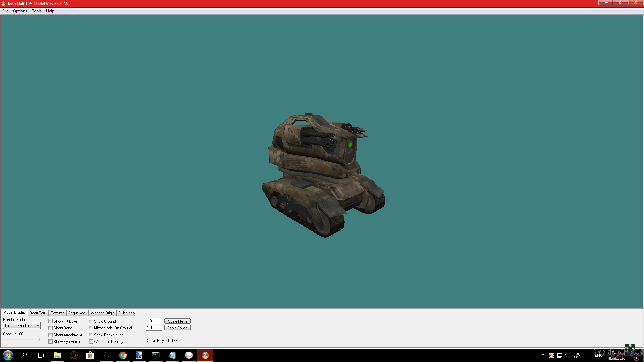Open the volume tray icon
644x362 pixels.
[567, 355]
